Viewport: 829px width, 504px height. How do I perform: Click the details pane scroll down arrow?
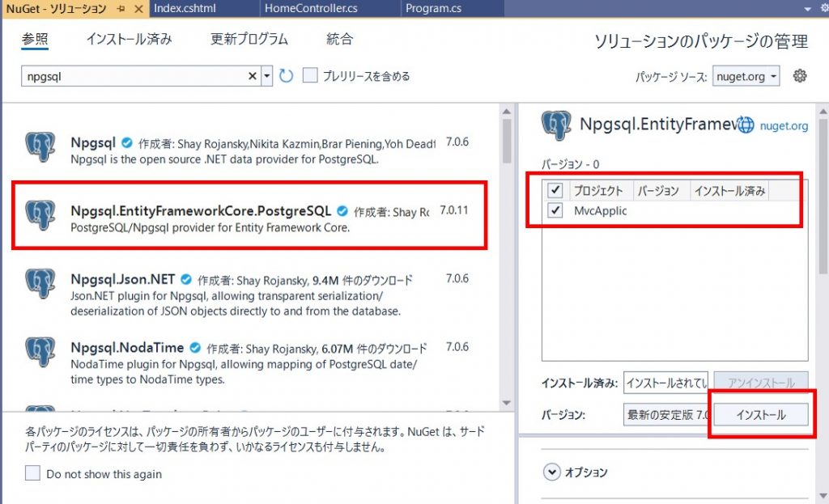tap(823, 495)
